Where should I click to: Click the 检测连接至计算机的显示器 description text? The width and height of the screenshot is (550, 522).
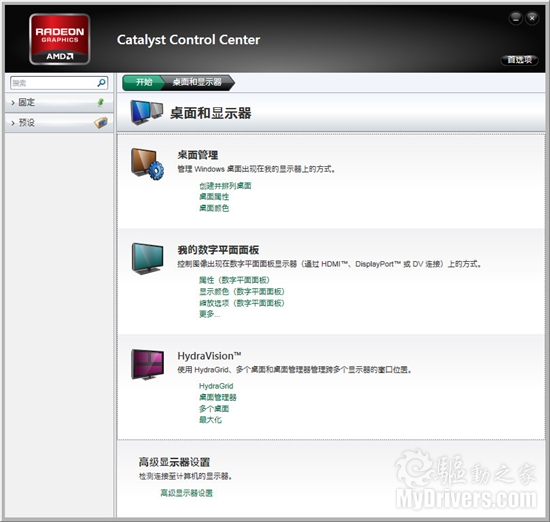pos(185,476)
